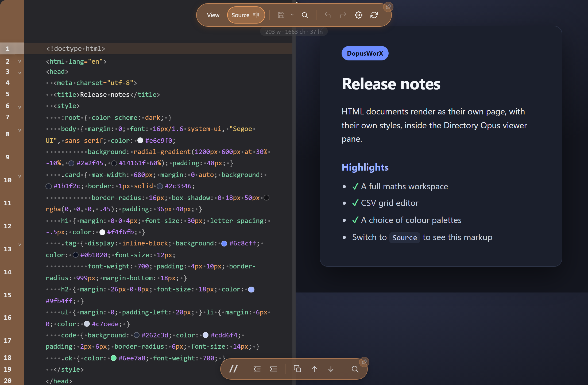This screenshot has height=385, width=588.
Task: Select line number 1 in the gutter
Action: [7, 49]
